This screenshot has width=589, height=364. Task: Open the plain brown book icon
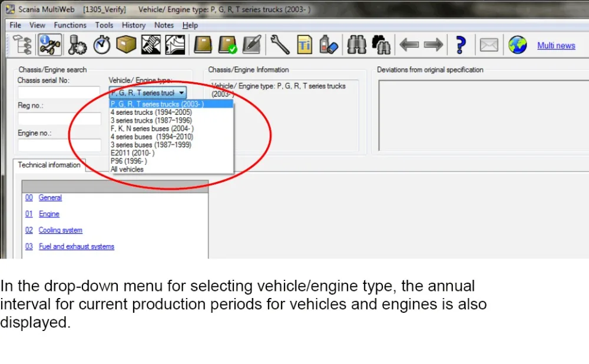(203, 45)
